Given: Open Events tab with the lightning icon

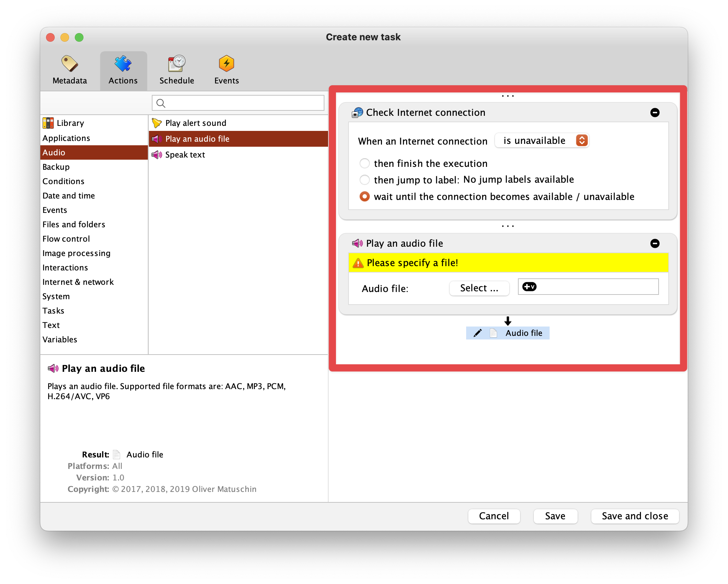Looking at the screenshot, I should (x=226, y=70).
